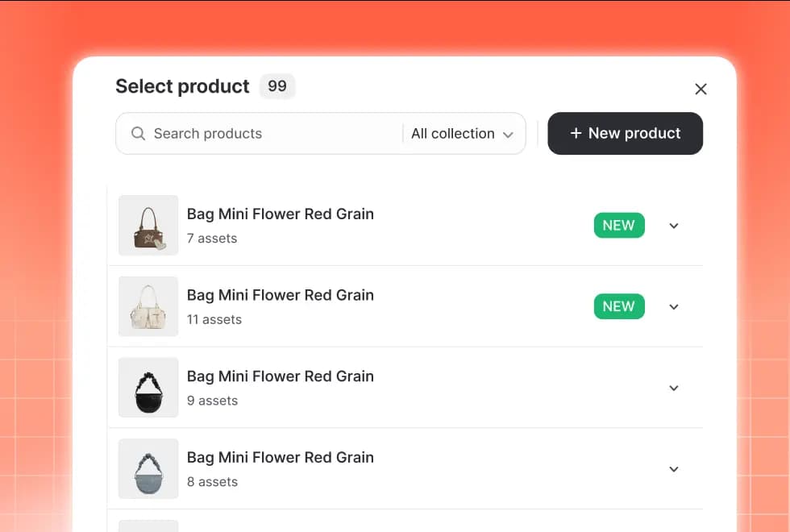Select the grey-blue bag thumbnail
790x532 pixels.
[x=148, y=468]
